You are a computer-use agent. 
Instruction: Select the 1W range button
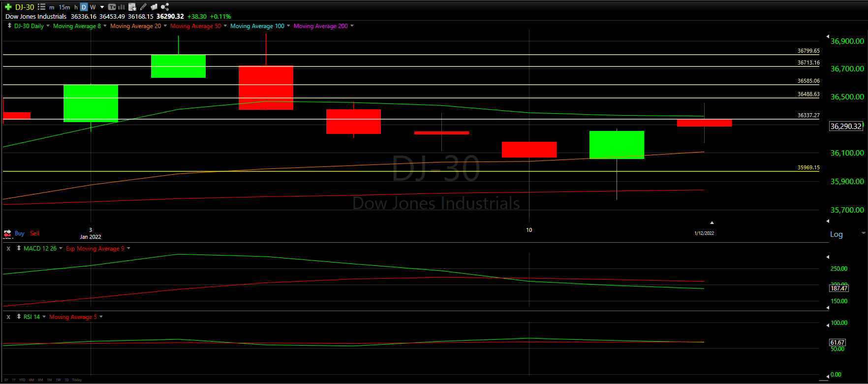[58, 380]
